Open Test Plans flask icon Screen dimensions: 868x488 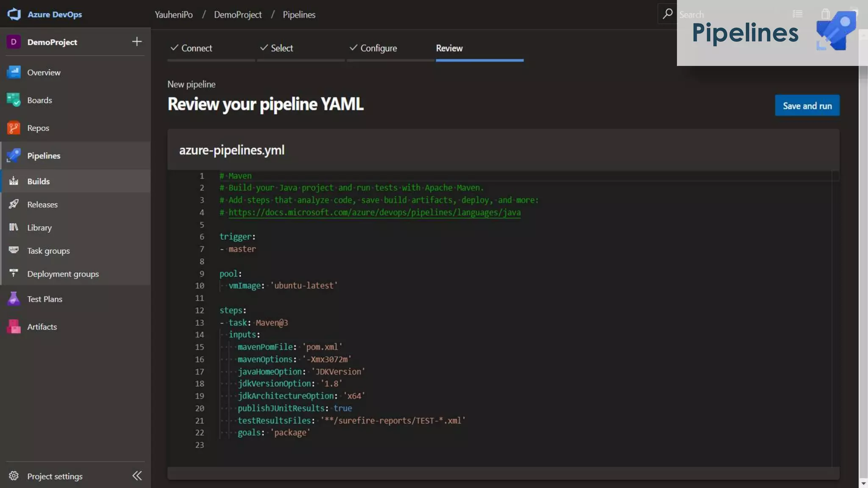click(14, 299)
